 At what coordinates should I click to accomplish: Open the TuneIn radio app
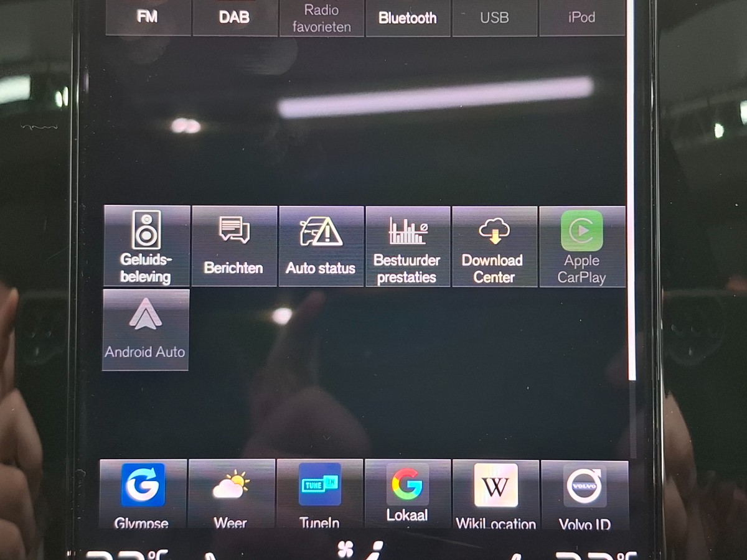click(320, 494)
